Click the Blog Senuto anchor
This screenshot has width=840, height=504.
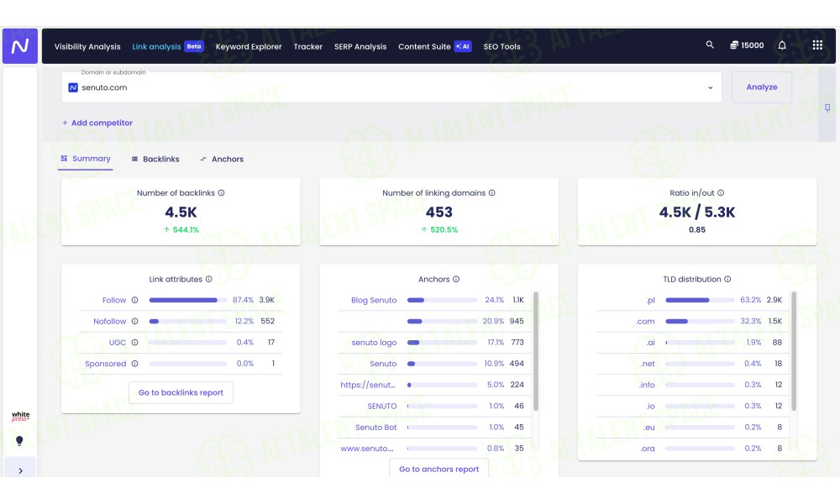pyautogui.click(x=374, y=301)
